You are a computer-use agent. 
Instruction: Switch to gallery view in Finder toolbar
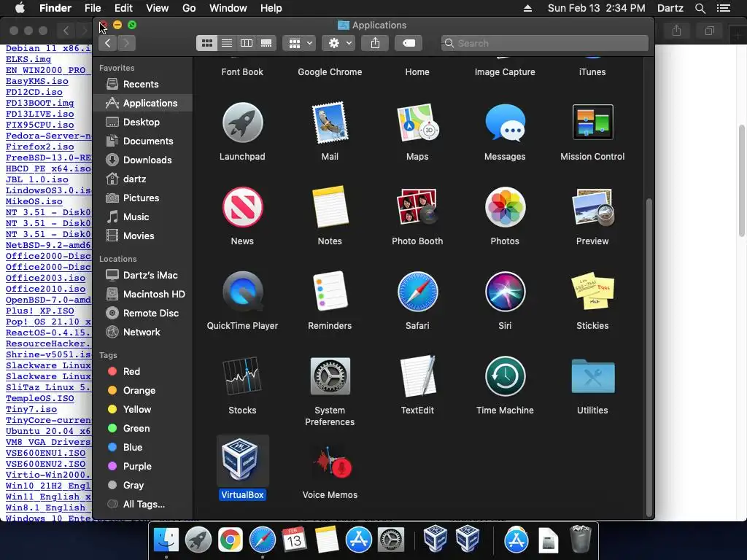tap(266, 43)
